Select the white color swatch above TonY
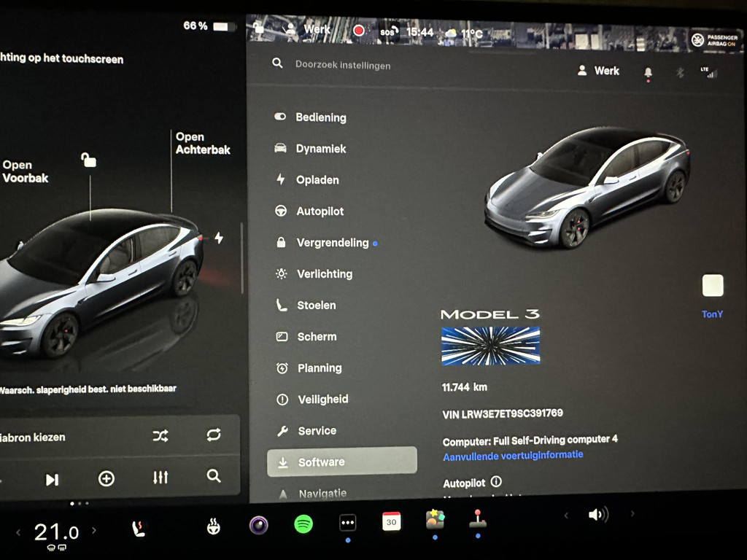 click(713, 286)
